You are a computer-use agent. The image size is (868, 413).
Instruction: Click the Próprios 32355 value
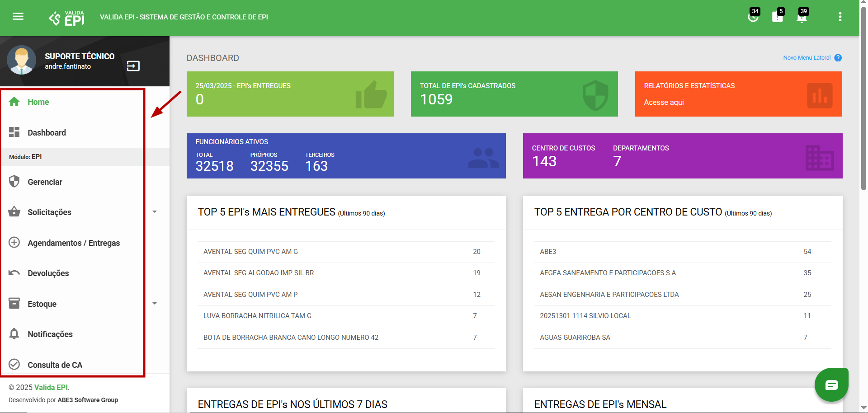tap(269, 166)
